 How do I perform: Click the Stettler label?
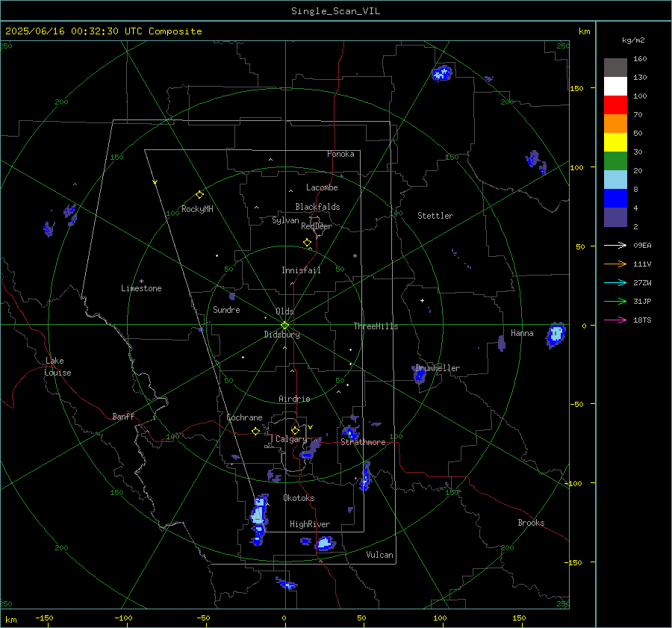435,216
